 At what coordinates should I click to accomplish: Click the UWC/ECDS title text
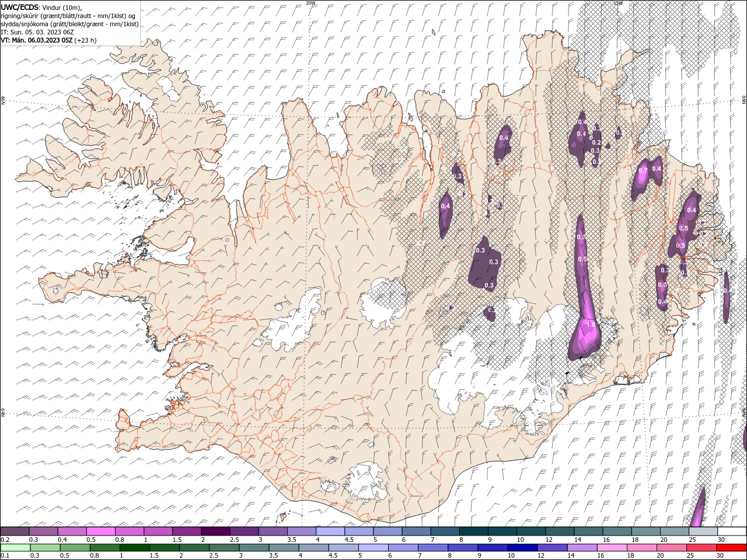pyautogui.click(x=19, y=6)
